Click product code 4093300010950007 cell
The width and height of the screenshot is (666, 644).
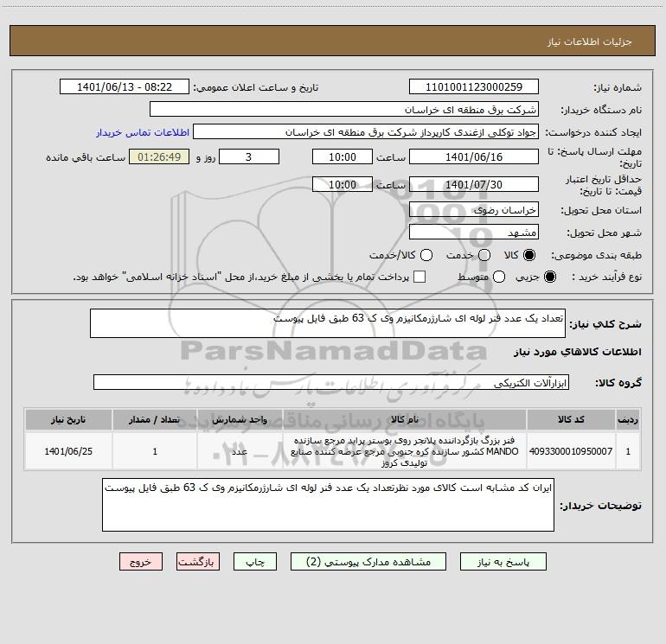571,451
